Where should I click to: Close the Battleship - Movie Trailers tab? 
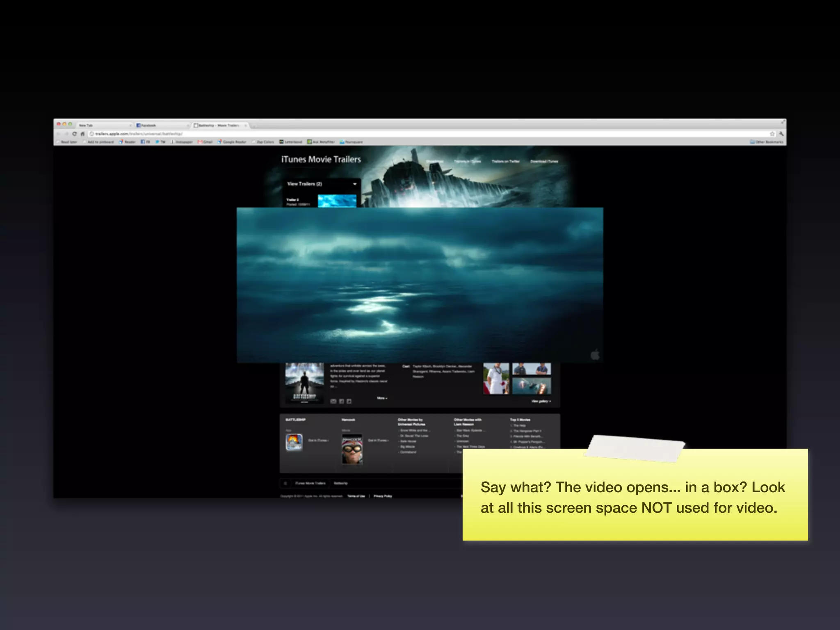click(246, 125)
